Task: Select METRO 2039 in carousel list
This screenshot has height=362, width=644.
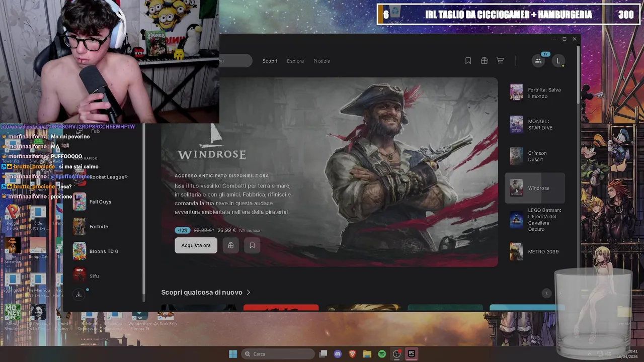Action: [535, 251]
